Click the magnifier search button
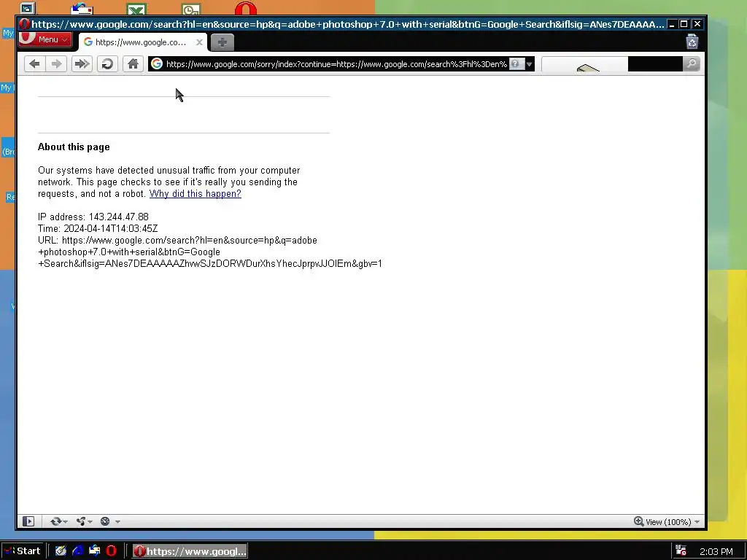This screenshot has height=560, width=747. (692, 64)
